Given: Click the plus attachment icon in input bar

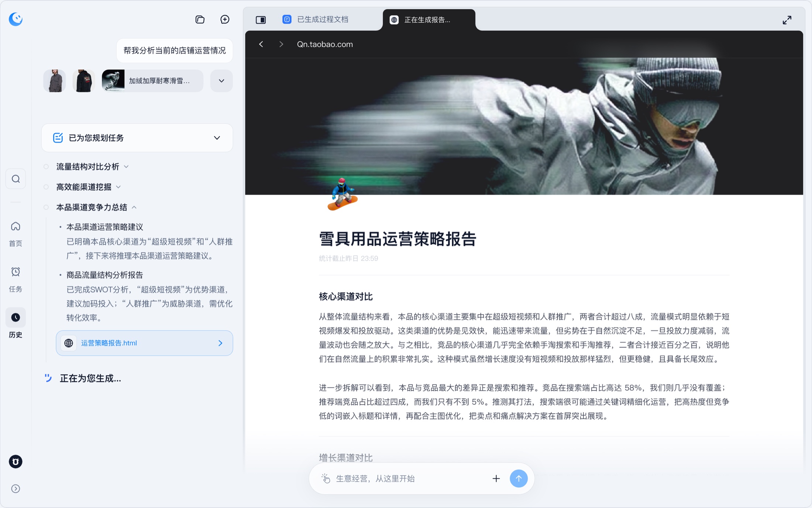Looking at the screenshot, I should tap(496, 478).
